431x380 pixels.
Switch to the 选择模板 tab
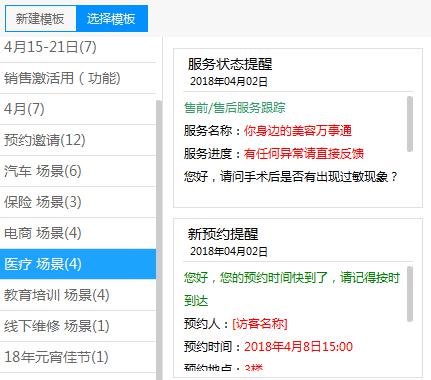coord(112,19)
